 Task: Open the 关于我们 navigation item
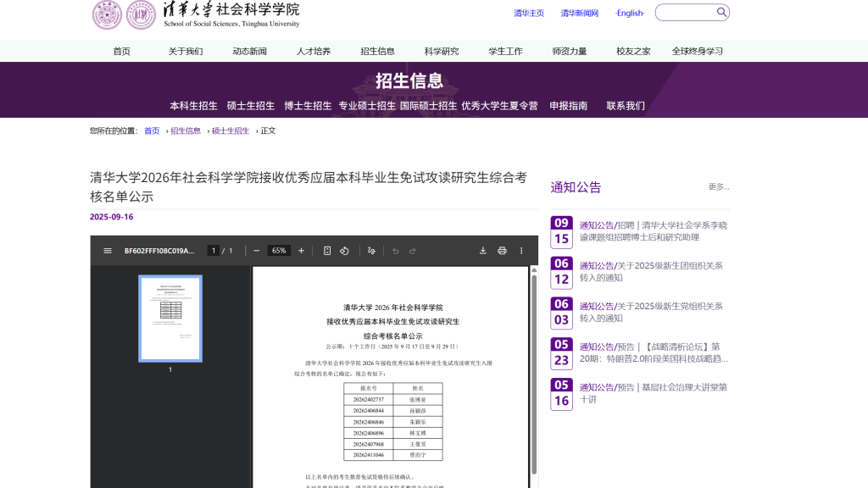[186, 52]
